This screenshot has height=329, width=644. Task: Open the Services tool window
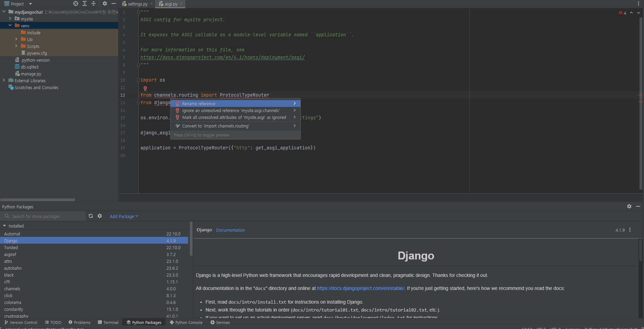(220, 322)
